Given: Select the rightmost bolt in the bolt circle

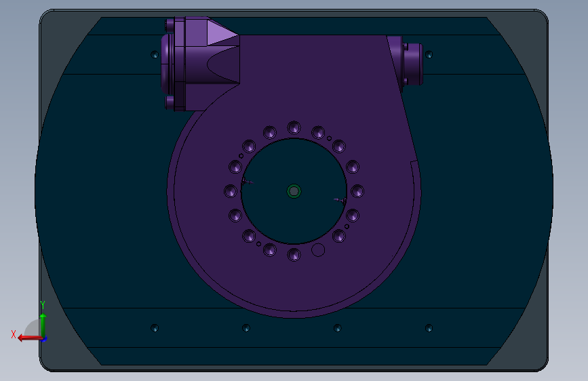Looking at the screenshot, I should 357,191.
